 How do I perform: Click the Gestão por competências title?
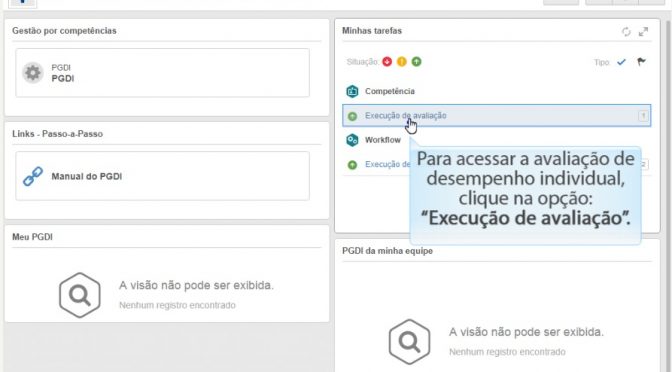pyautogui.click(x=64, y=31)
